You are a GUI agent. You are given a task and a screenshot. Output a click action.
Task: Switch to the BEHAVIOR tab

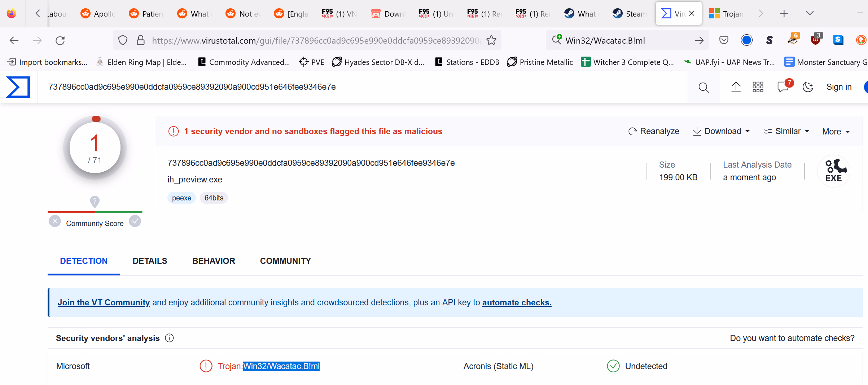[214, 261]
